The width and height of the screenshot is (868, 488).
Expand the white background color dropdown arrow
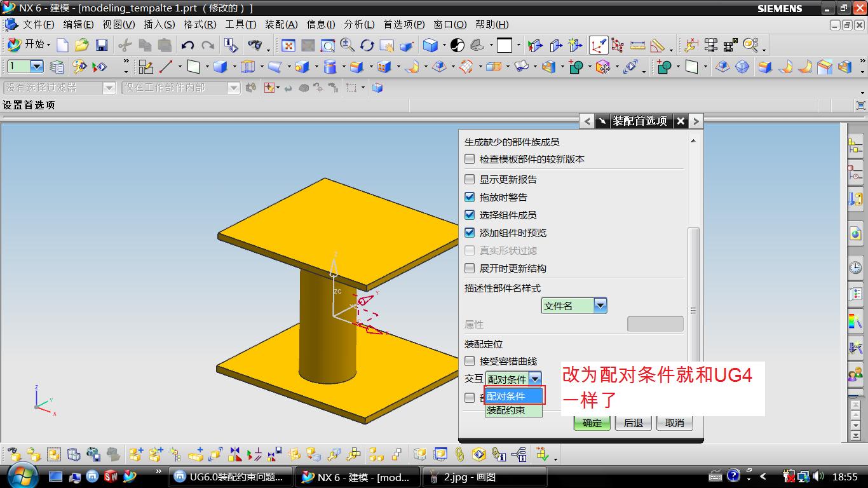[519, 45]
